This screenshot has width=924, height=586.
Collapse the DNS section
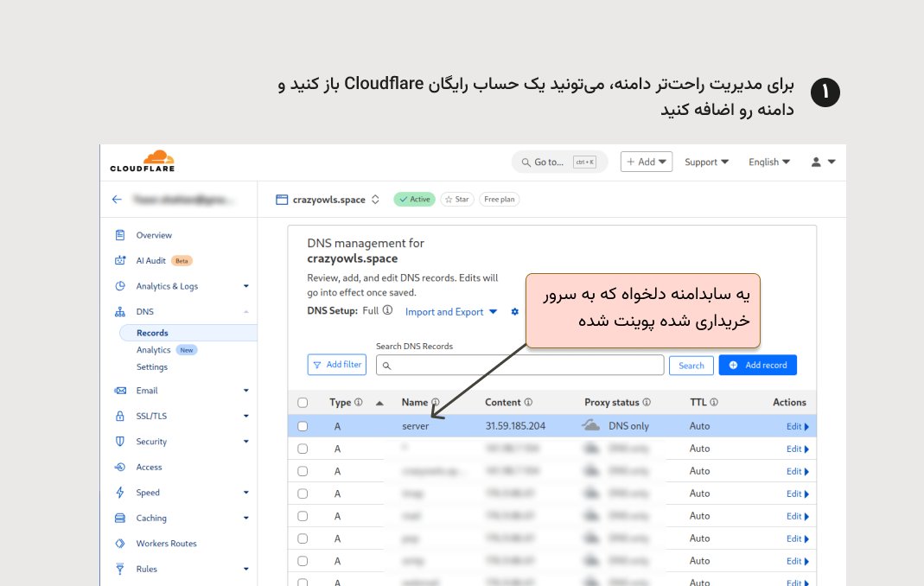click(x=245, y=311)
